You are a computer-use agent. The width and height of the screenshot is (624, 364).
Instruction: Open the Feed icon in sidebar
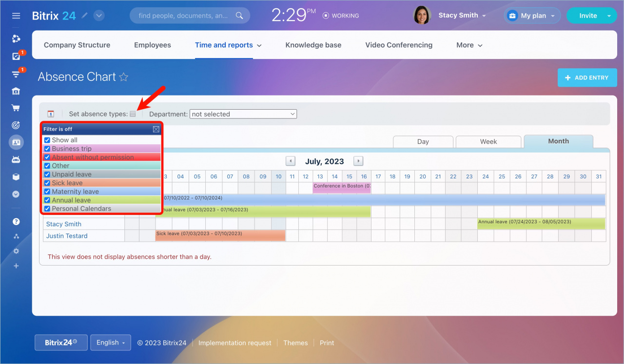pos(16,38)
